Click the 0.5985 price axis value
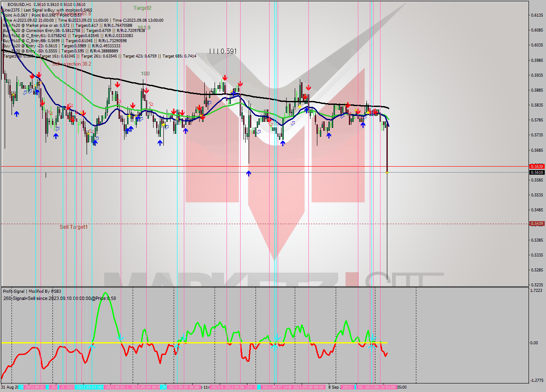546x392 pixels. coord(536,60)
